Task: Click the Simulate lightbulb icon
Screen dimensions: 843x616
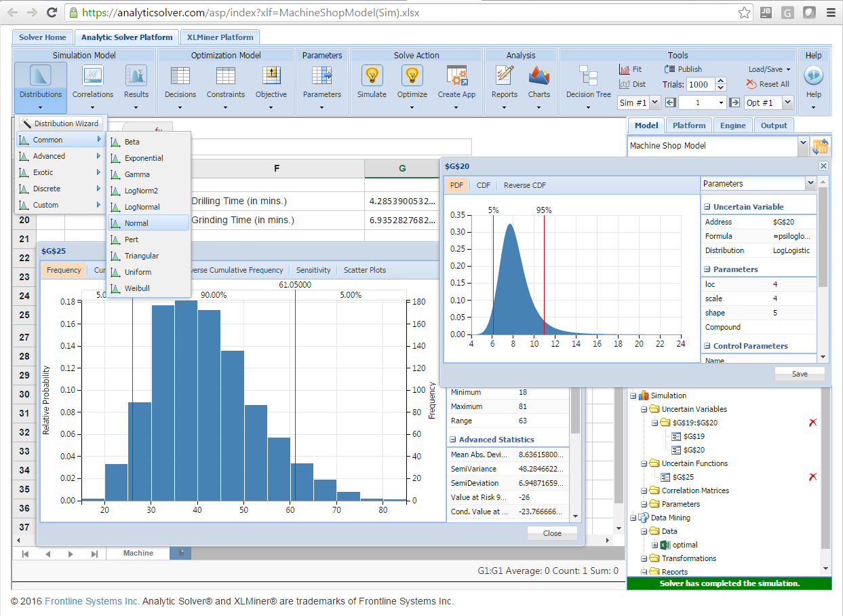Action: (372, 75)
